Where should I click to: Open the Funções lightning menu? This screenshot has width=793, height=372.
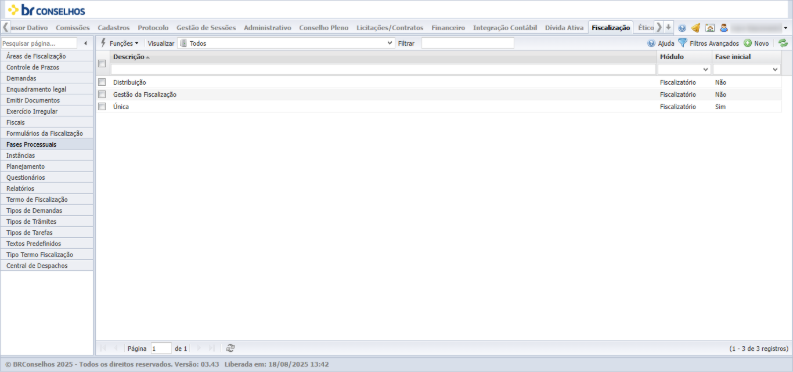119,43
